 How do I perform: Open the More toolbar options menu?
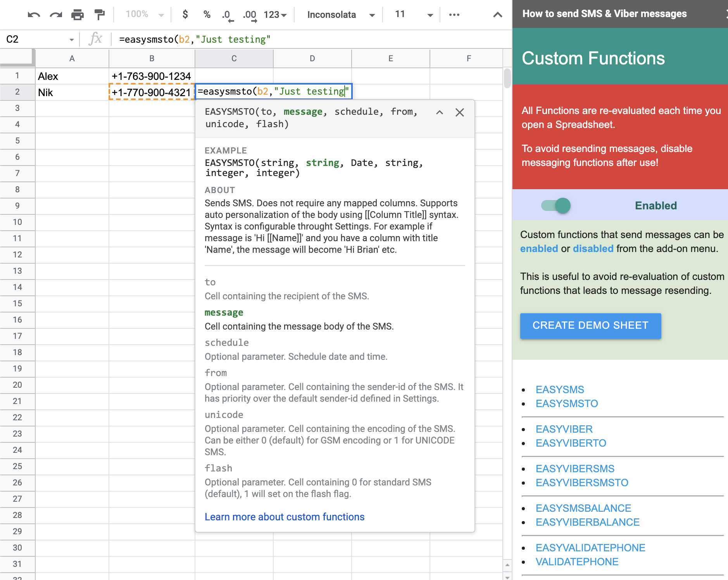454,14
